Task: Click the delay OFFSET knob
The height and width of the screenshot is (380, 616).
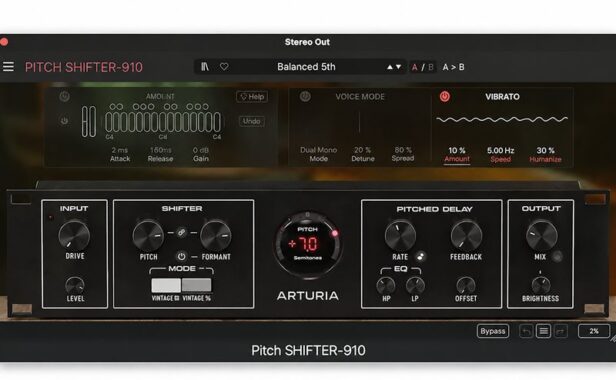Action: coord(466,286)
